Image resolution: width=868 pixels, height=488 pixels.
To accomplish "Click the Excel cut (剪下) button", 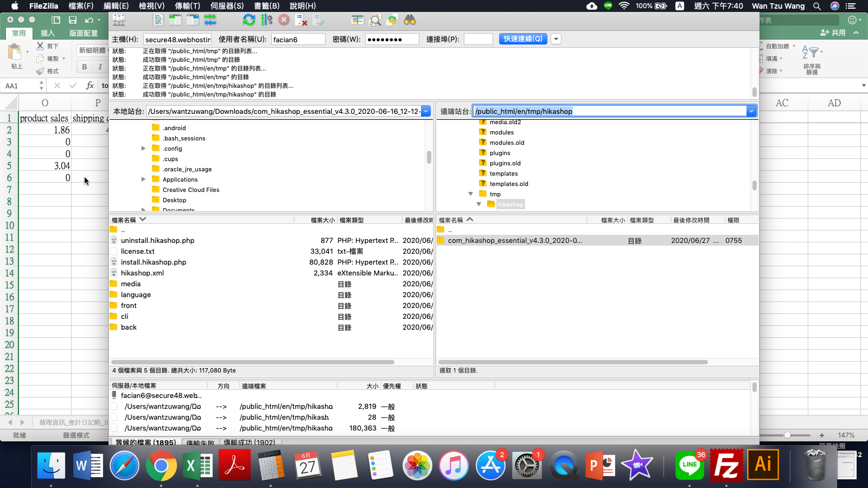I will (x=48, y=46).
